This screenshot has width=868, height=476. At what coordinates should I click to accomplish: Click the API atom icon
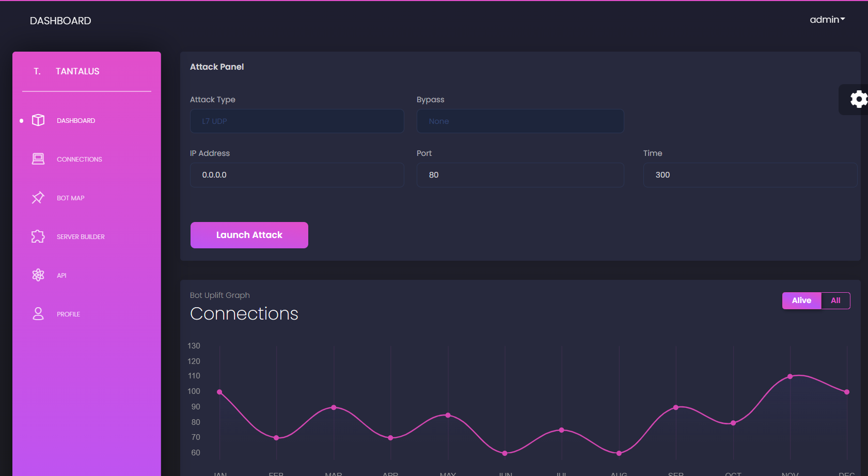[x=38, y=275]
